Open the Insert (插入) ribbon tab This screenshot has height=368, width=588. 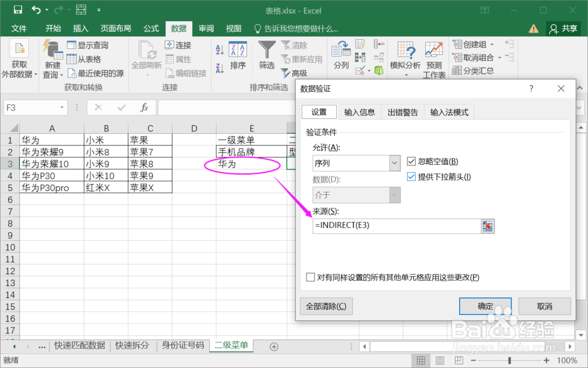pyautogui.click(x=80, y=28)
